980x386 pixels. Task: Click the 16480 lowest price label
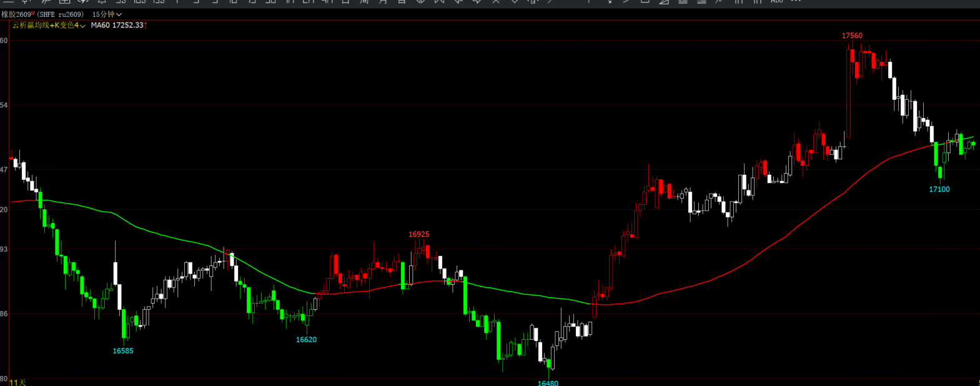point(548,383)
